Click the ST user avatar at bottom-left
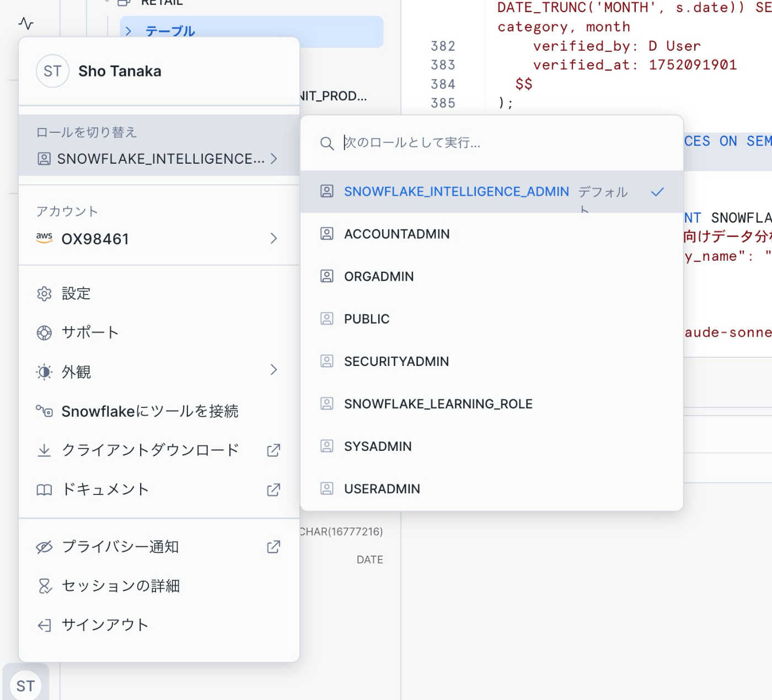Screen dimensions: 772x700 click(25, 686)
